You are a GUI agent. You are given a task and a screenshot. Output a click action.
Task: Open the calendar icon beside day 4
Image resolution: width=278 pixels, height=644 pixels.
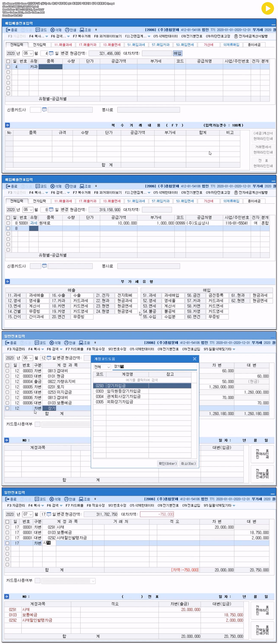pyautogui.click(x=51, y=53)
